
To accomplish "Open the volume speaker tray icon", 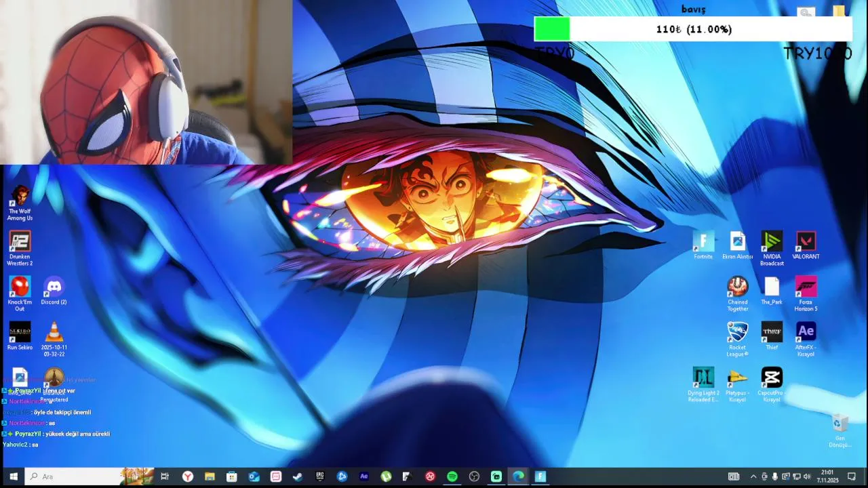I will pyautogui.click(x=807, y=476).
